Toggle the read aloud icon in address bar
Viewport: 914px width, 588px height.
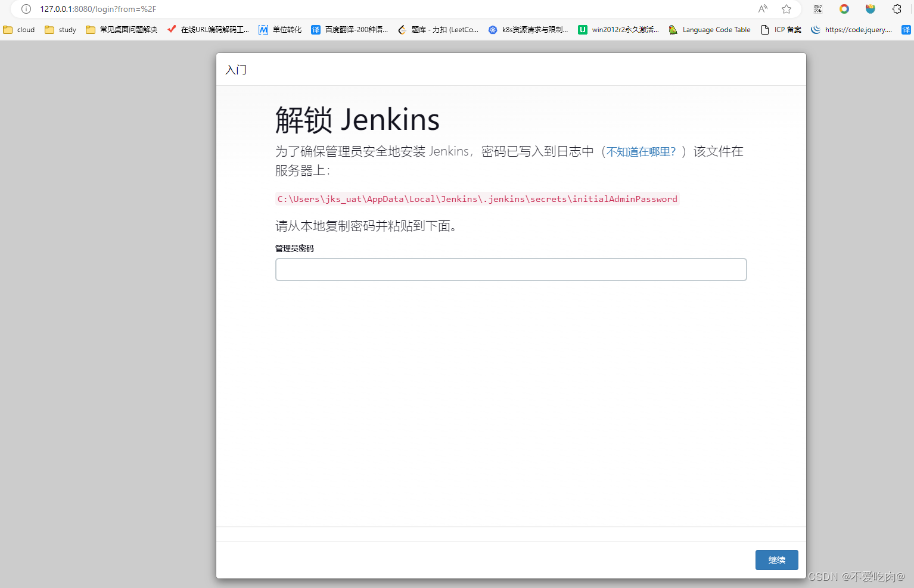(763, 9)
